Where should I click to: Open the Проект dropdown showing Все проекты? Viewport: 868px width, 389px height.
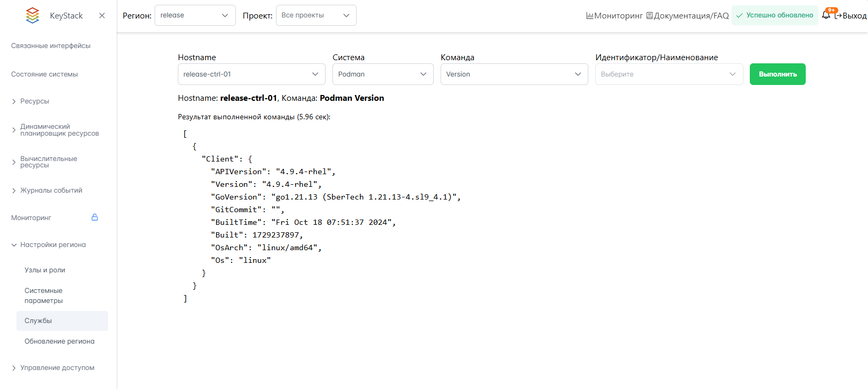[x=316, y=15]
